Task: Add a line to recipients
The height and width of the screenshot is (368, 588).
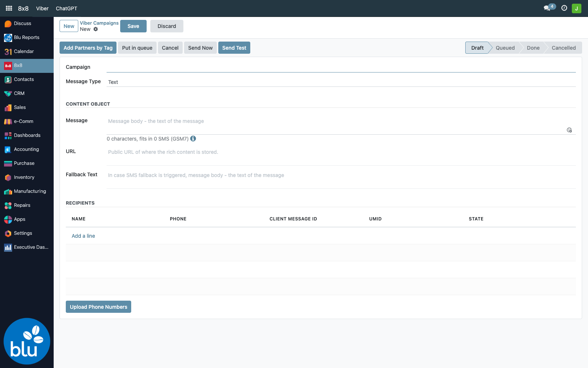Action: pos(83,236)
